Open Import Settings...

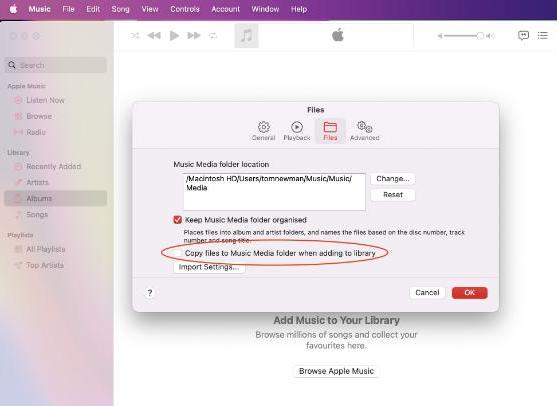coord(209,267)
